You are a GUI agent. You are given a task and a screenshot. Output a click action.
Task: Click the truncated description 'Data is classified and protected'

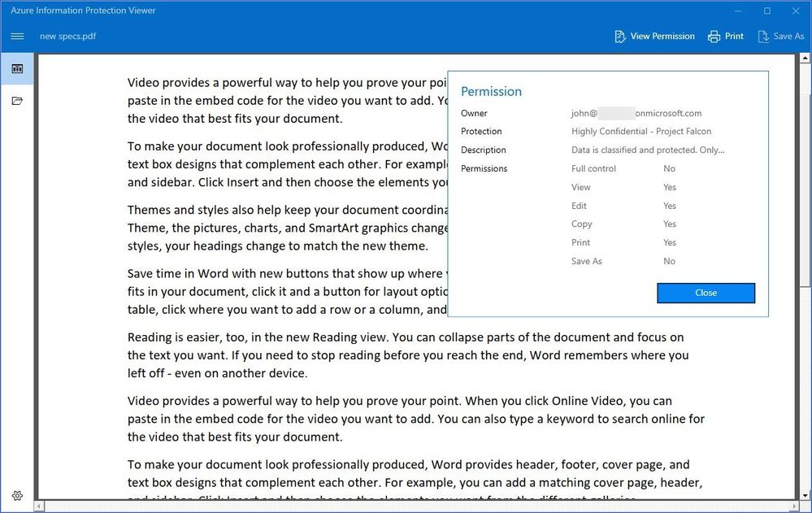(x=648, y=150)
